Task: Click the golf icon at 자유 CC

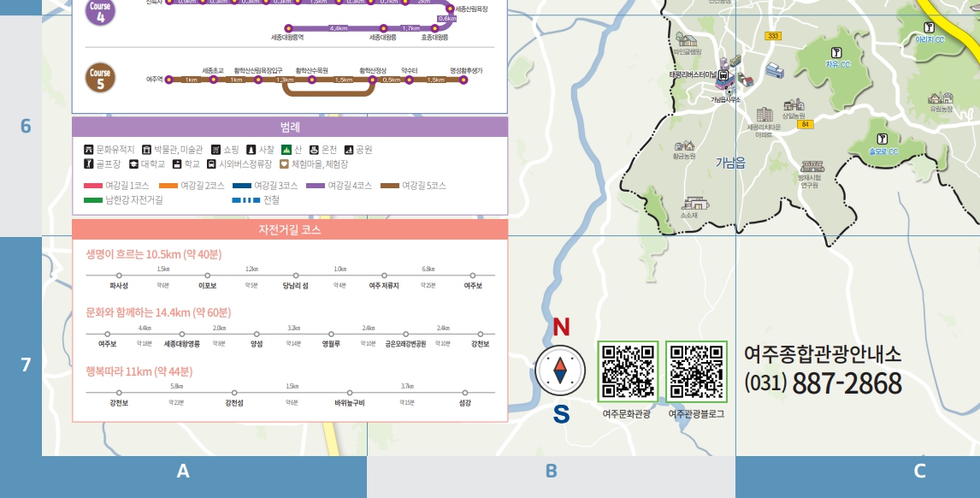Action: click(x=836, y=52)
